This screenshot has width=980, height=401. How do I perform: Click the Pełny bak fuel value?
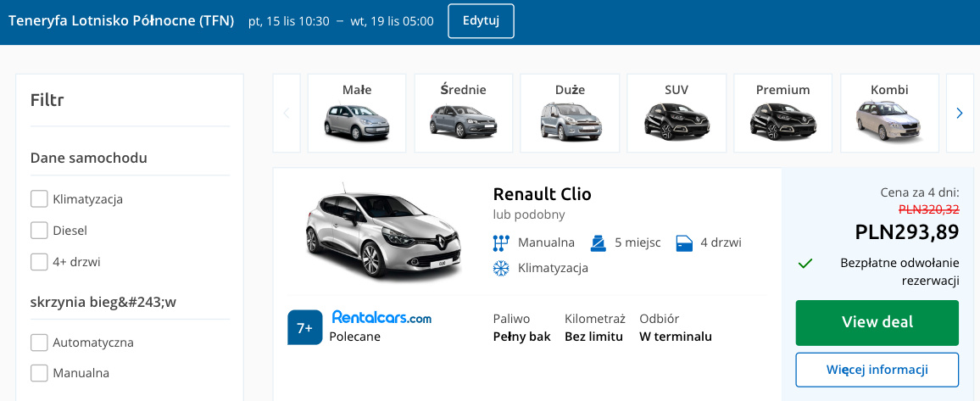coord(522,337)
